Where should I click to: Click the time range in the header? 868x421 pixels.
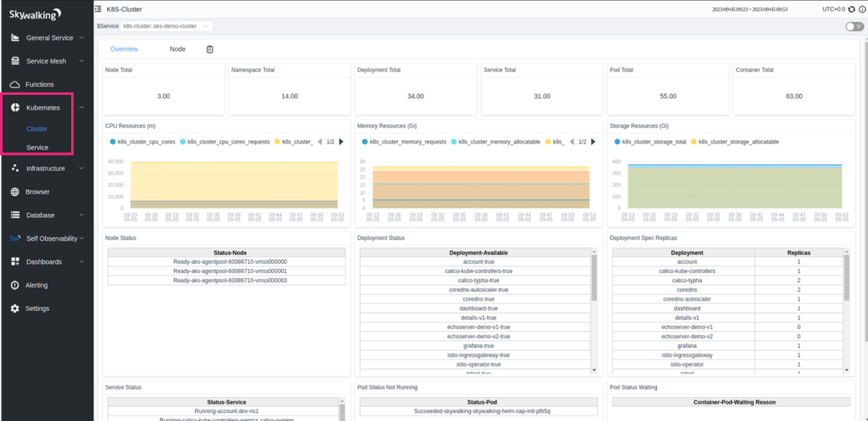[x=750, y=9]
